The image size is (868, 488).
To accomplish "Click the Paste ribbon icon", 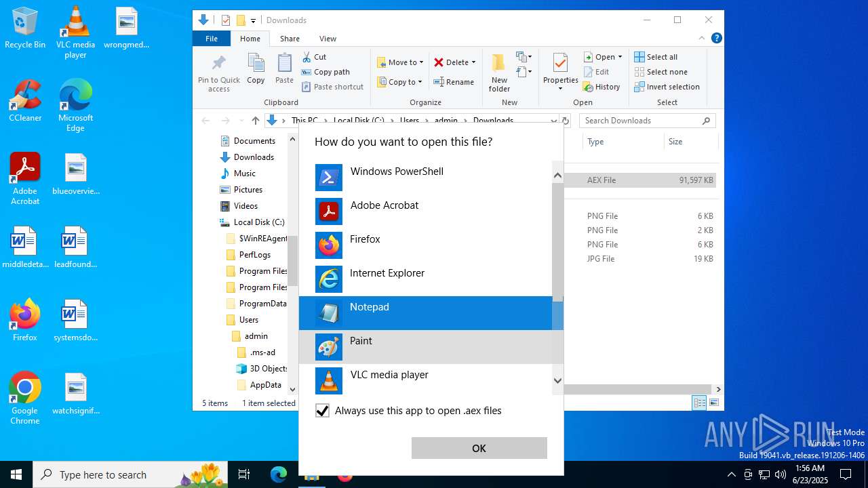I will (284, 69).
